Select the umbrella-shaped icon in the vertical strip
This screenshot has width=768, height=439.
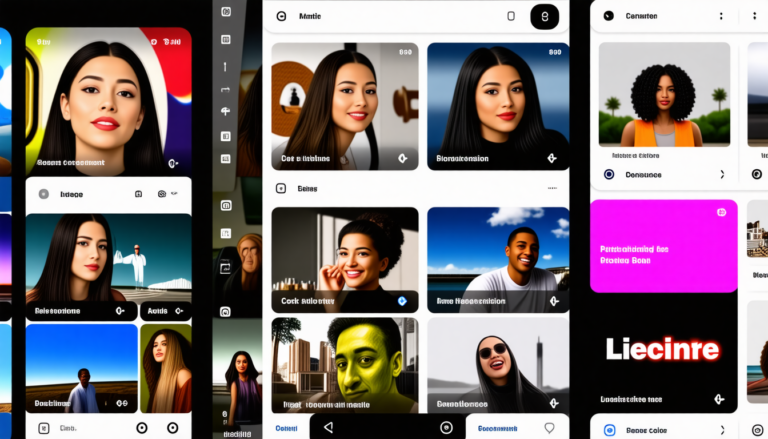pos(225,111)
